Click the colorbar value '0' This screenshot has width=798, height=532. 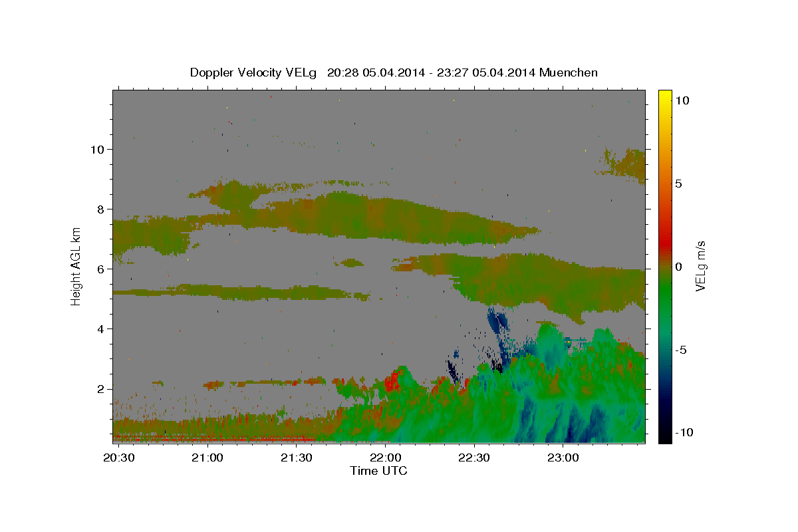[679, 267]
